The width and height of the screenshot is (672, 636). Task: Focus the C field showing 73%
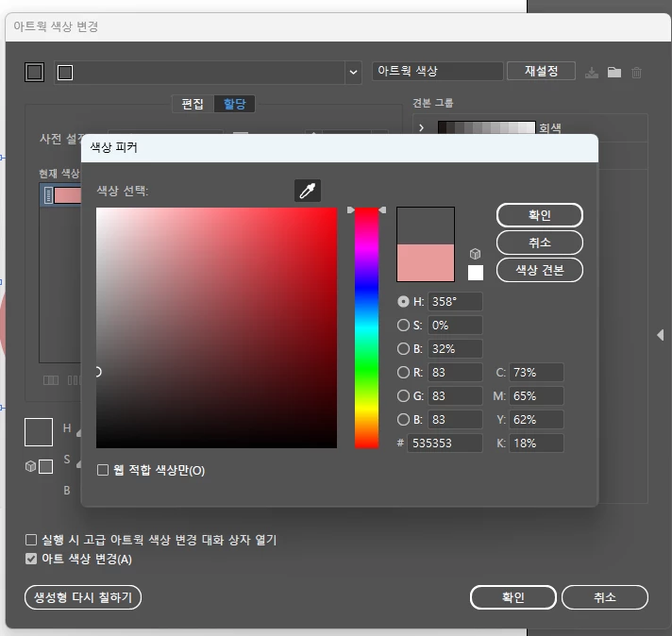point(536,373)
